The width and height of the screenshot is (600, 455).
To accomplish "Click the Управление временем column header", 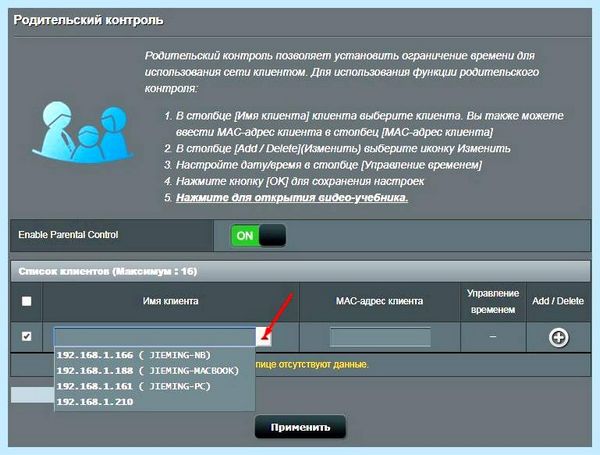I will (493, 302).
